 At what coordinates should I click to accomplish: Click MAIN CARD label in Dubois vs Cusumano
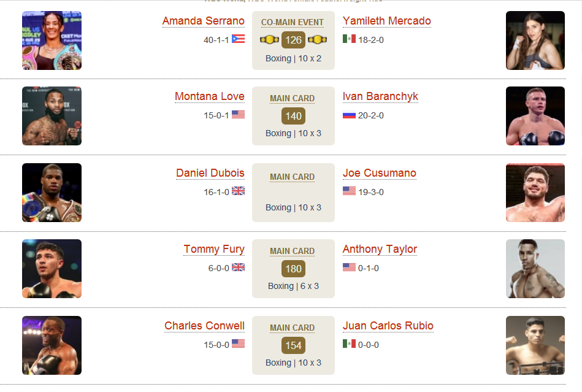tap(293, 177)
